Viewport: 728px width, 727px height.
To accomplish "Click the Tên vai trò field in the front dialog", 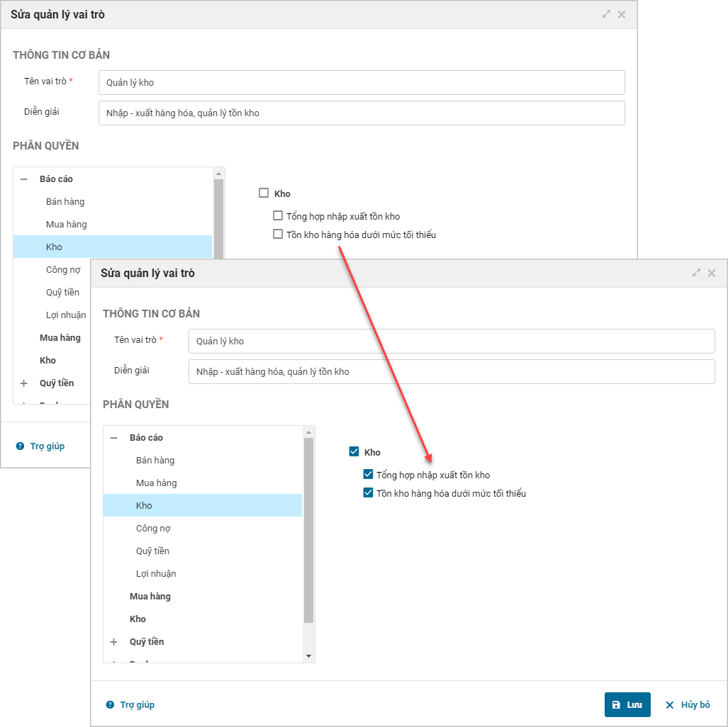I will pos(452,342).
